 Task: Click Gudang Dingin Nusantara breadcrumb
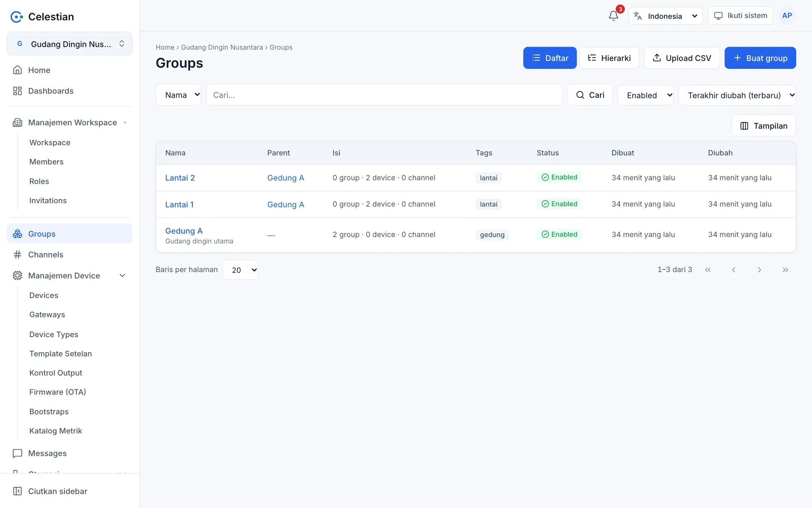point(222,47)
